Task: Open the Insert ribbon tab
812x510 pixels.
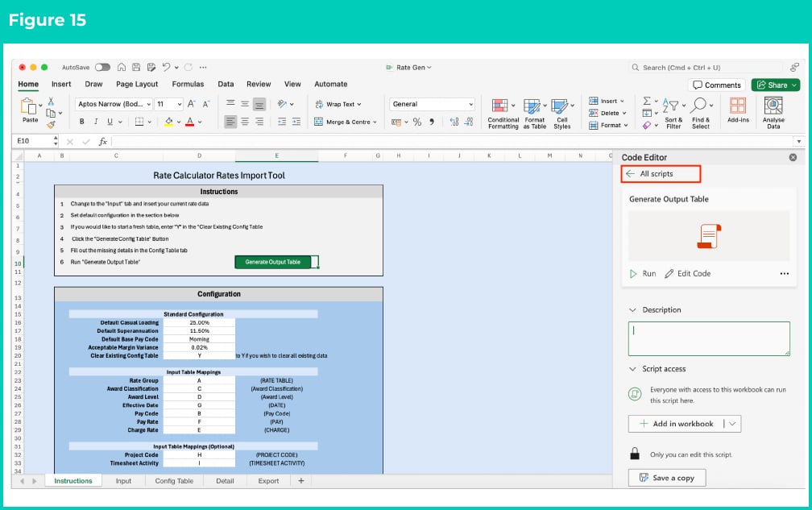Action: [x=61, y=84]
